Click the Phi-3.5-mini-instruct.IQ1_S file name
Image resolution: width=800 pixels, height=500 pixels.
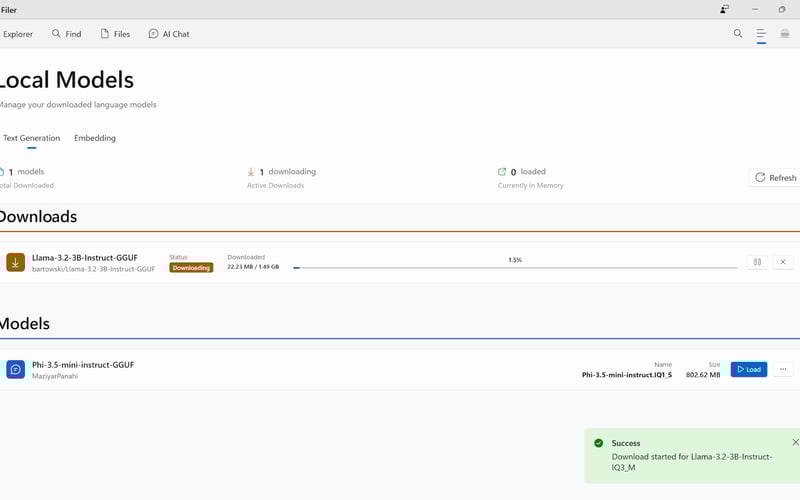coord(627,374)
